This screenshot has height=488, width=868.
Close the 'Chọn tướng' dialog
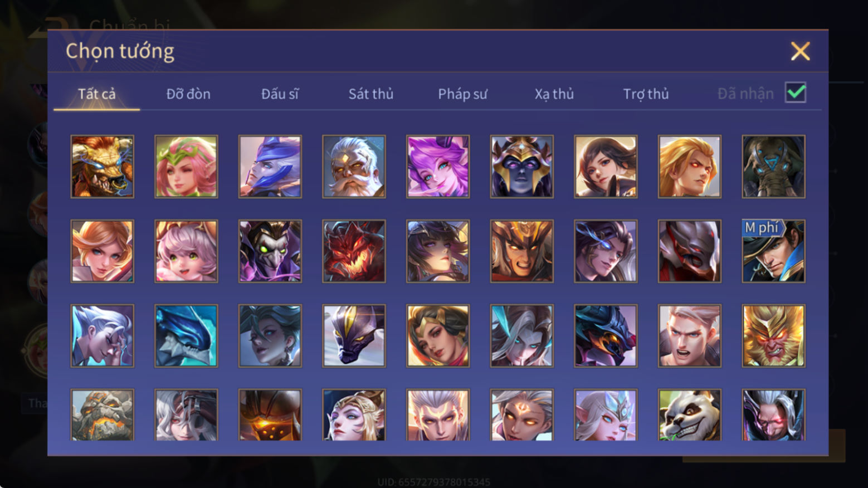point(800,51)
